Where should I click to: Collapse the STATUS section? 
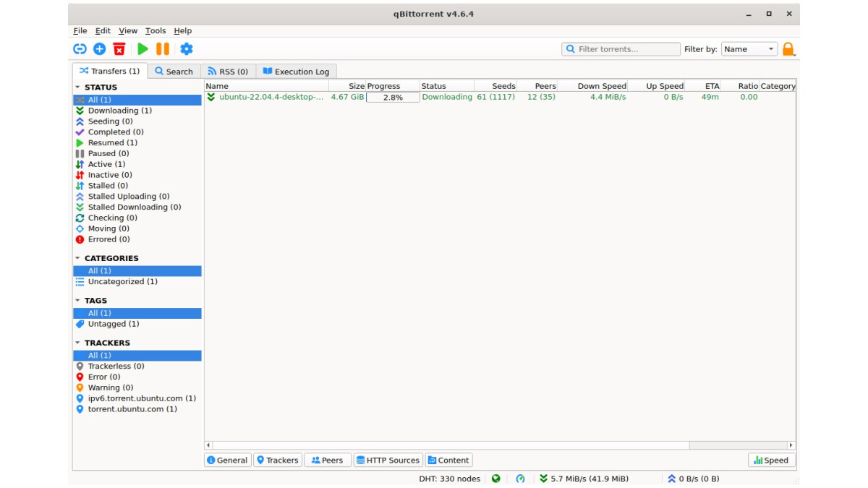[x=77, y=87]
